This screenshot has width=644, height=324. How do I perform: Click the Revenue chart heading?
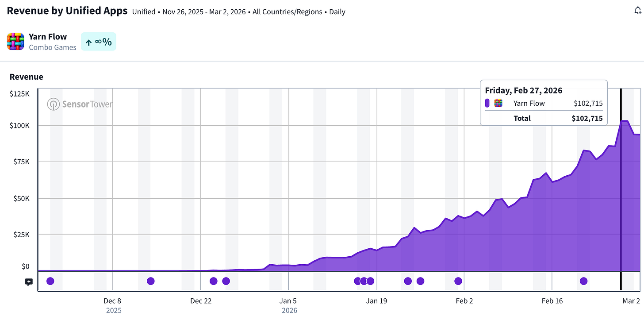pyautogui.click(x=27, y=77)
